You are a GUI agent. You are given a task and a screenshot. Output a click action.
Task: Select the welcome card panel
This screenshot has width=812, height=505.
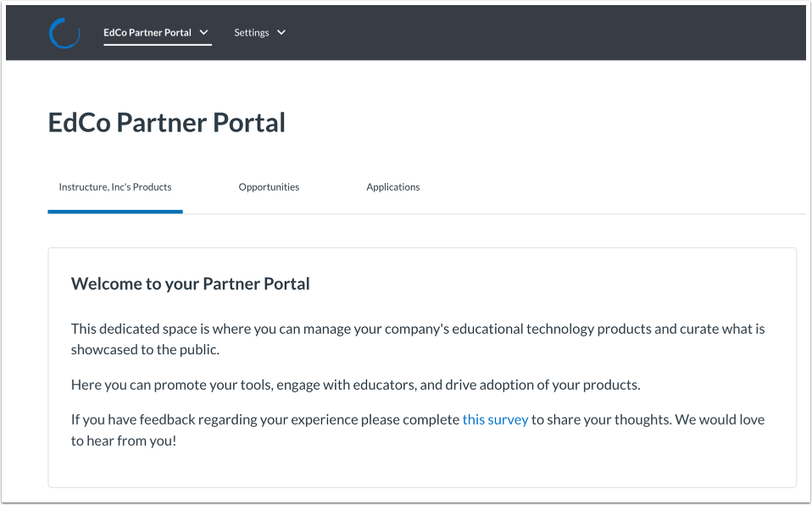422,364
